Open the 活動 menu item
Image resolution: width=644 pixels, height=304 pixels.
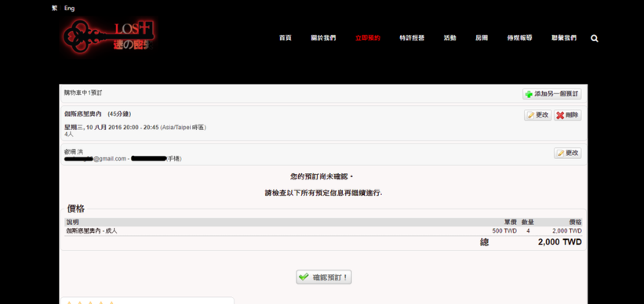pyautogui.click(x=449, y=38)
